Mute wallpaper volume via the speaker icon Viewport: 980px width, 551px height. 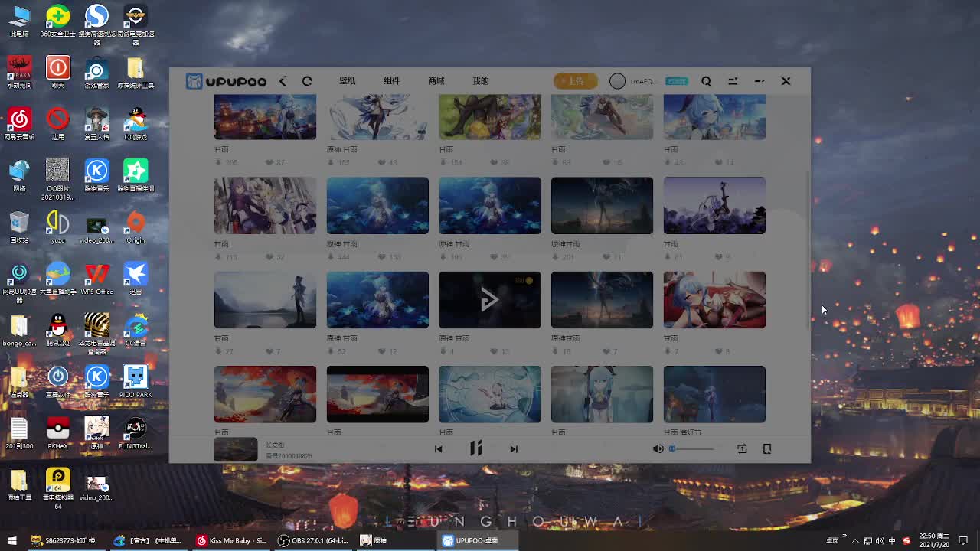point(658,449)
